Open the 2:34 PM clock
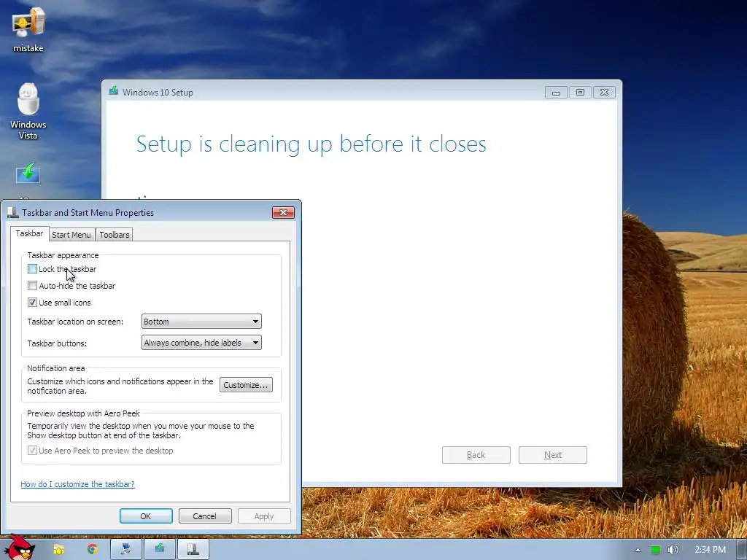747x560 pixels. pyautogui.click(x=710, y=550)
